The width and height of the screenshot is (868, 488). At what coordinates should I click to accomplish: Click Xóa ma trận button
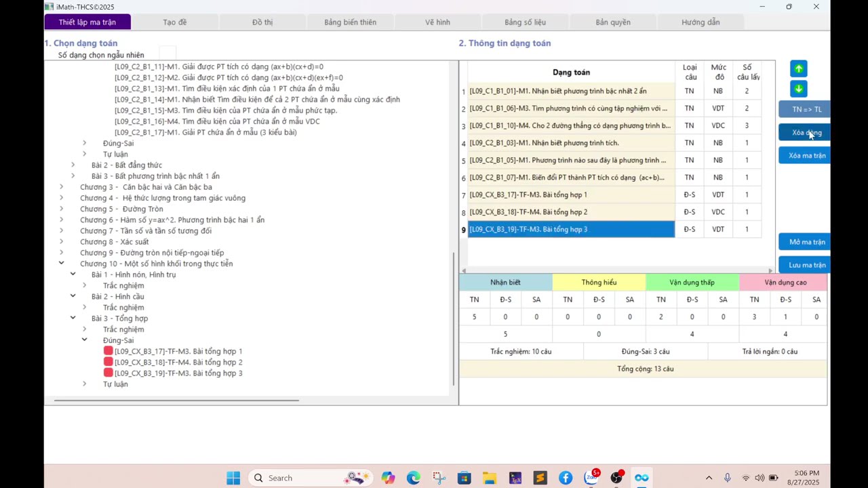tap(806, 155)
